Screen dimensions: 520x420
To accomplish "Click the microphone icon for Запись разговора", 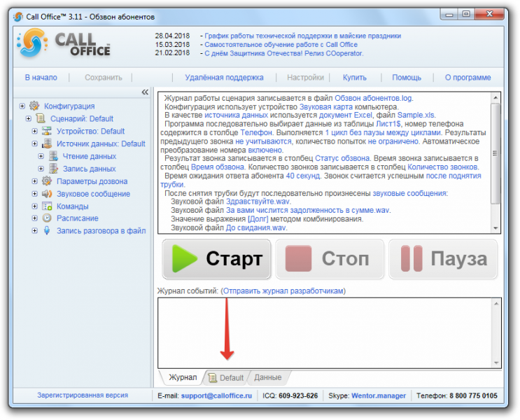I will point(47,230).
